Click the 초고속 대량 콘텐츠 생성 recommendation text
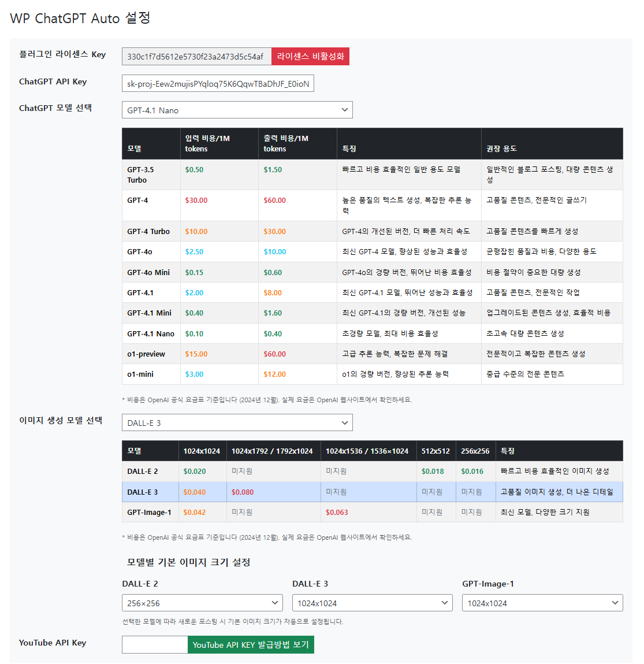Screen dimensions: 644x664 coord(525,333)
